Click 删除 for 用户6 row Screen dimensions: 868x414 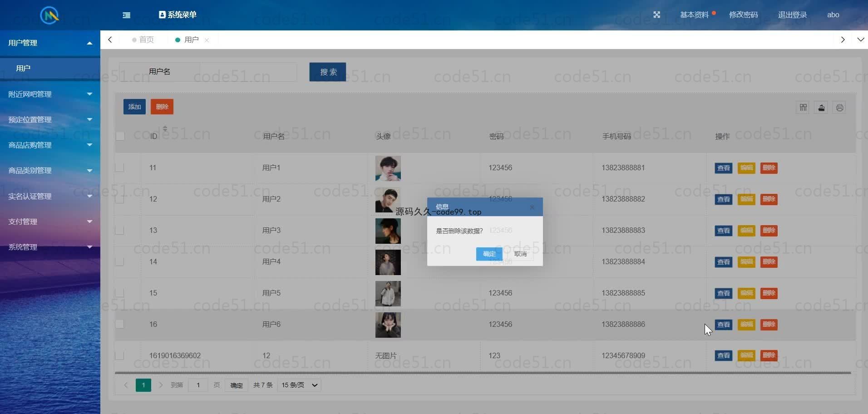coord(769,325)
